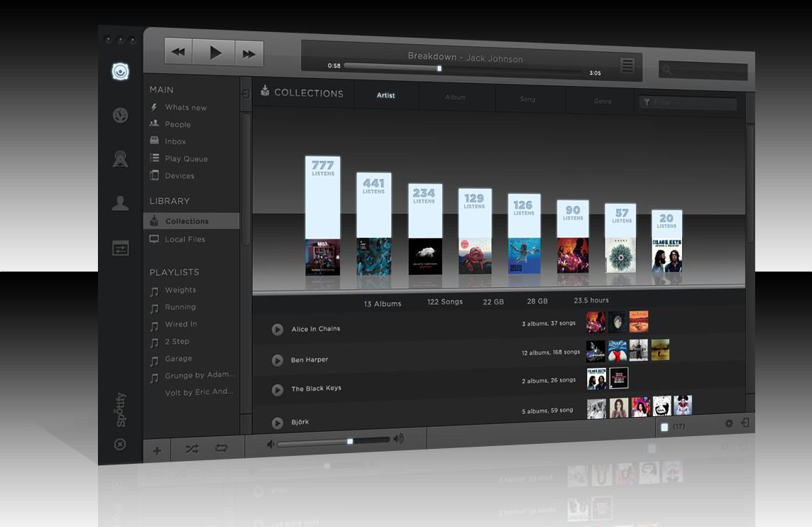Click the main vertical scrollbar on right edge

(750, 184)
